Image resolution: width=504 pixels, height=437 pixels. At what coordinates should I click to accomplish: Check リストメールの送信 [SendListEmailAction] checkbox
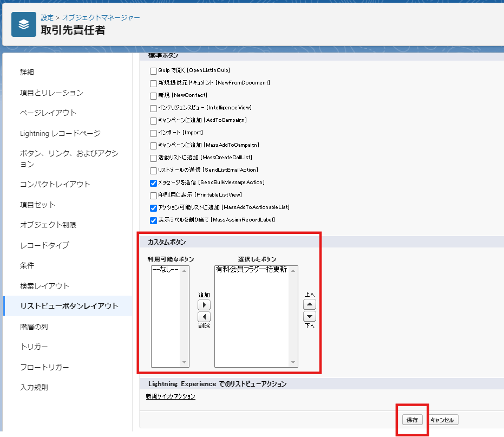pyautogui.click(x=154, y=171)
